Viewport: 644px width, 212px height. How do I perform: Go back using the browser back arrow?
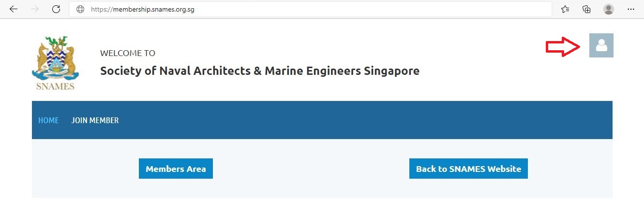click(x=14, y=9)
